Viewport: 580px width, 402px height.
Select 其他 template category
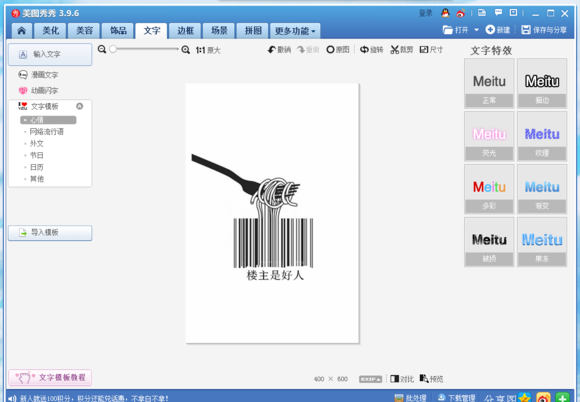[x=37, y=179]
